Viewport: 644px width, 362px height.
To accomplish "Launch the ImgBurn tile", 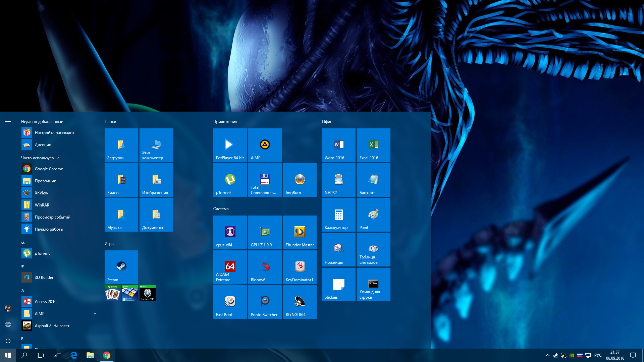I will (300, 180).
